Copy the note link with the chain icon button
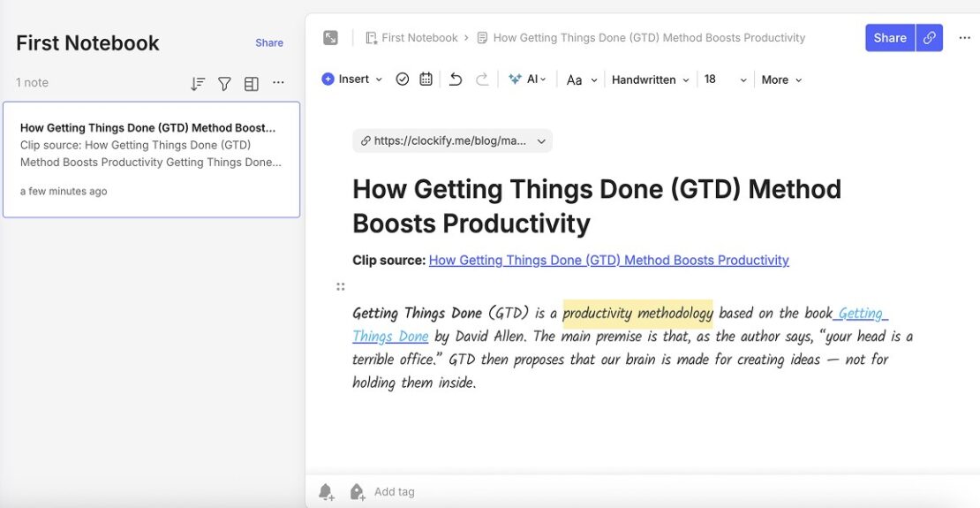980x508 pixels. click(x=930, y=37)
